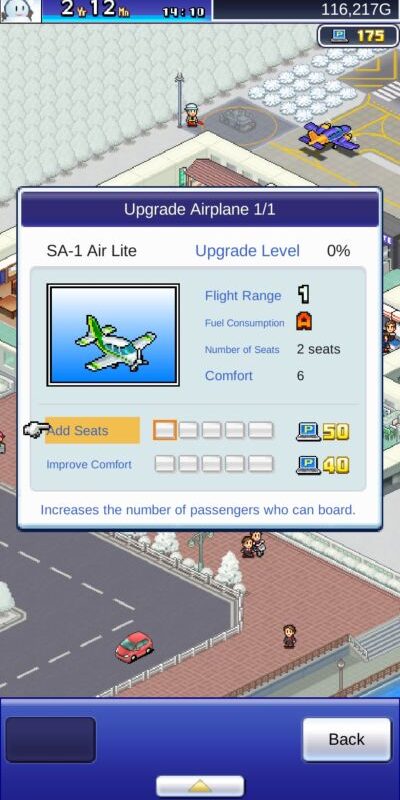Click the Fuel Consumption grade A icon
The height and width of the screenshot is (800, 400).
(x=304, y=321)
